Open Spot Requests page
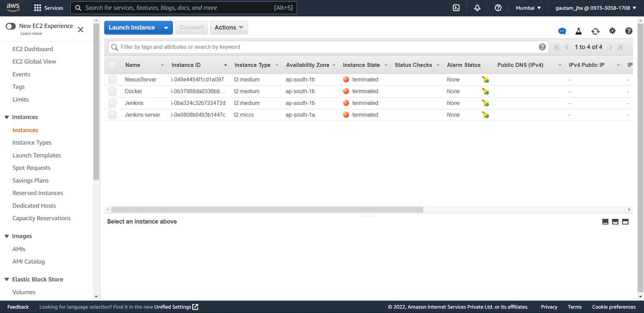This screenshot has width=644, height=313. [31, 168]
